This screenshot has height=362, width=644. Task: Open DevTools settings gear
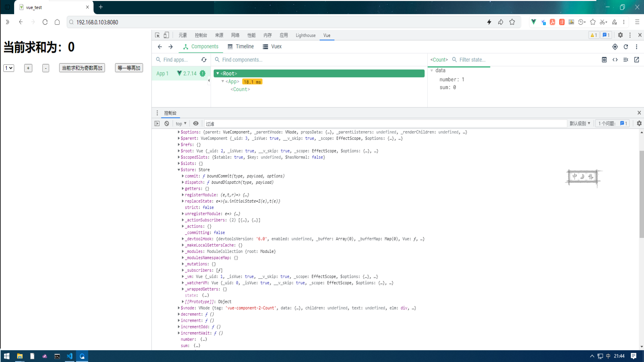[x=620, y=35]
